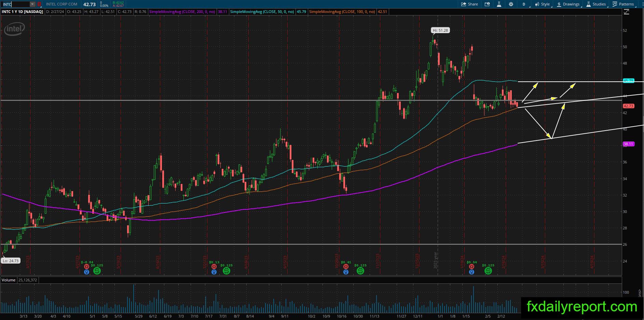Click the 11/13 date on the time axis
This screenshot has height=320, width=644.
[374, 316]
